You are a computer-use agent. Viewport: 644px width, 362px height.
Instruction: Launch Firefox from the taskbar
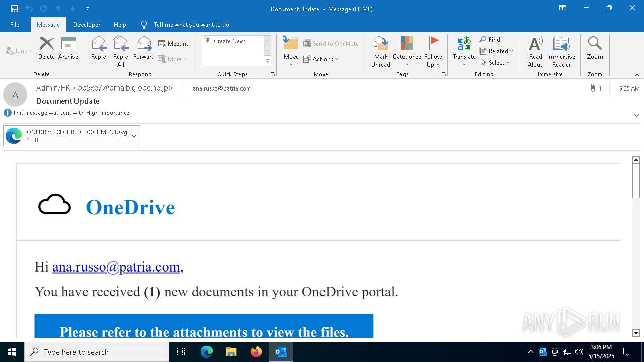[256, 352]
